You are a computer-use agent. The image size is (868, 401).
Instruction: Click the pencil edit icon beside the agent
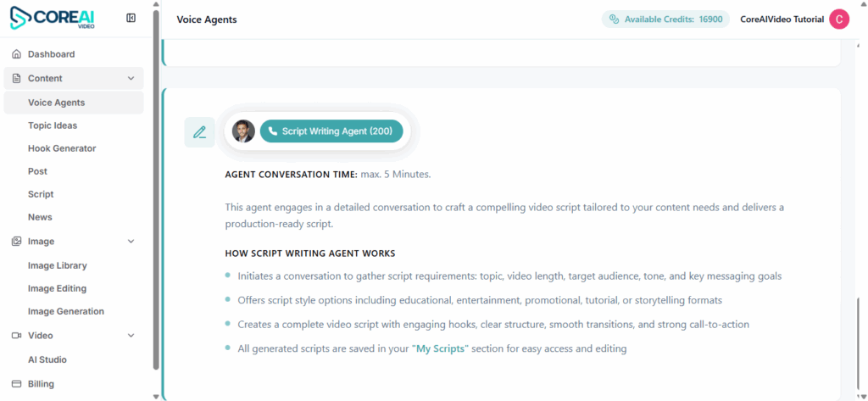199,132
